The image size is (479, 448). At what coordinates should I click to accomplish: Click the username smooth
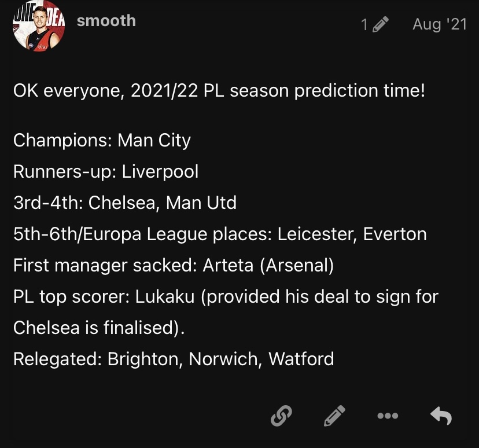(x=106, y=21)
